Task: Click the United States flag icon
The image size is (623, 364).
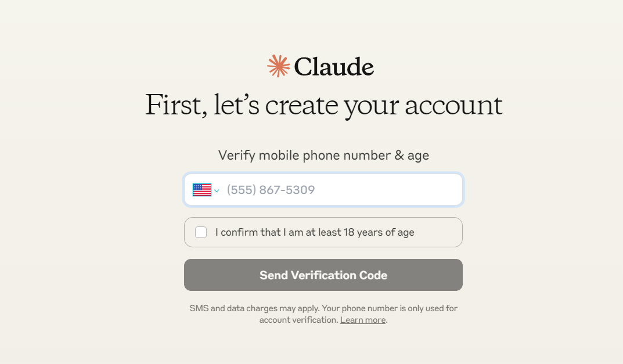Action: coord(202,190)
